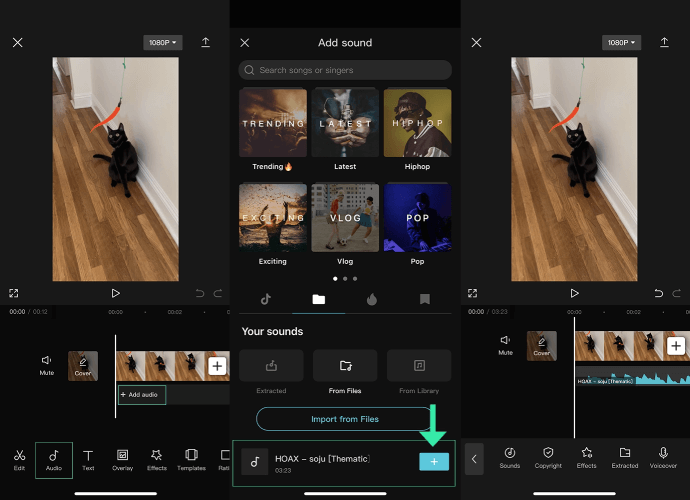This screenshot has height=500, width=690.
Task: Select the Text tool in left editor
Action: click(x=88, y=460)
